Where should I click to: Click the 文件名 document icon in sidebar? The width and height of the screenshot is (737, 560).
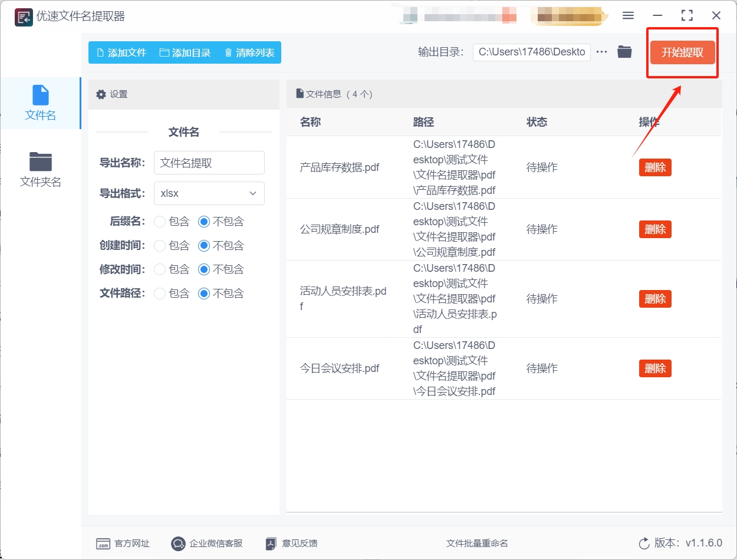pos(40,95)
